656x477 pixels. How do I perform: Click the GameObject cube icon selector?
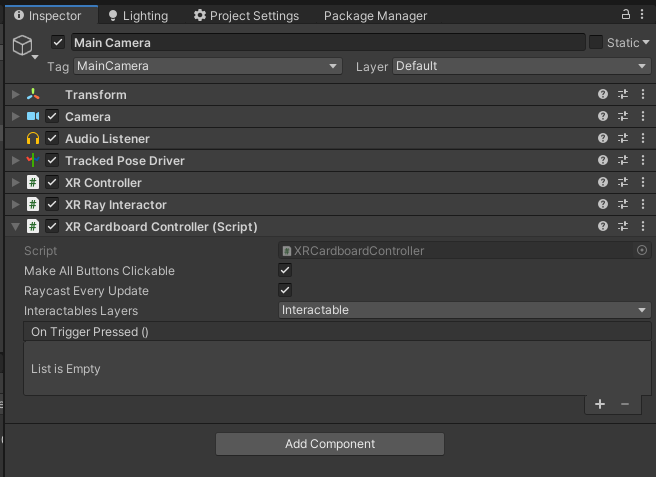(24, 46)
